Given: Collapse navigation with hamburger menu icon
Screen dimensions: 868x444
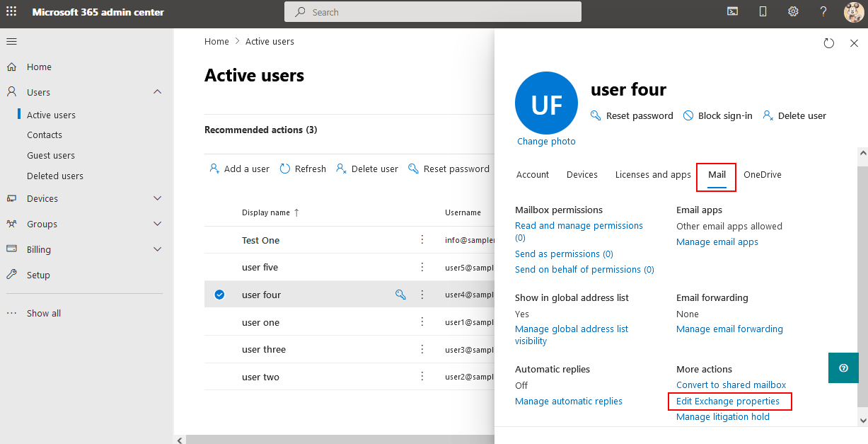Looking at the screenshot, I should pyautogui.click(x=12, y=41).
